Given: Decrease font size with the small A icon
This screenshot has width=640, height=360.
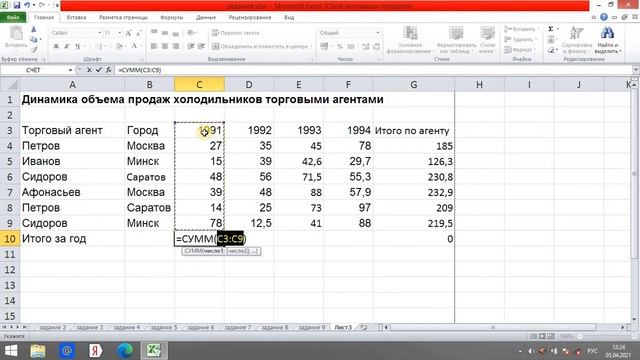Looking at the screenshot, I should click(139, 33).
